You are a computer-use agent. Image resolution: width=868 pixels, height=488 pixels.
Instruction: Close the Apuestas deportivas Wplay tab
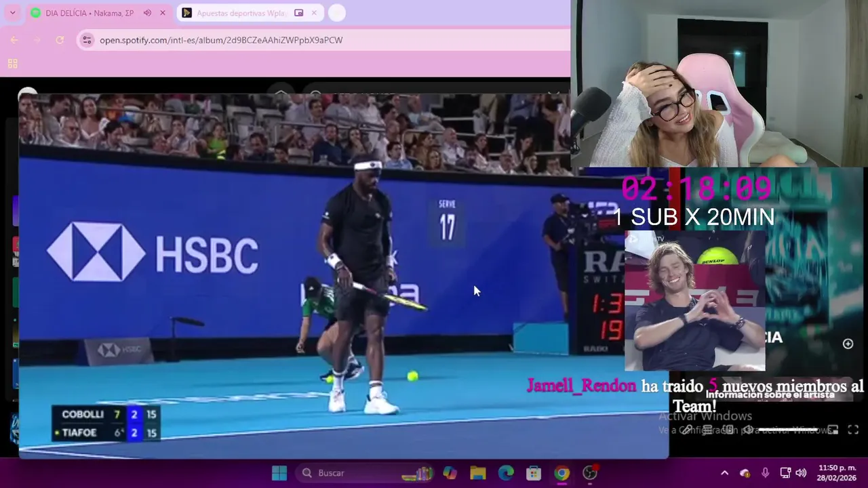(x=314, y=13)
